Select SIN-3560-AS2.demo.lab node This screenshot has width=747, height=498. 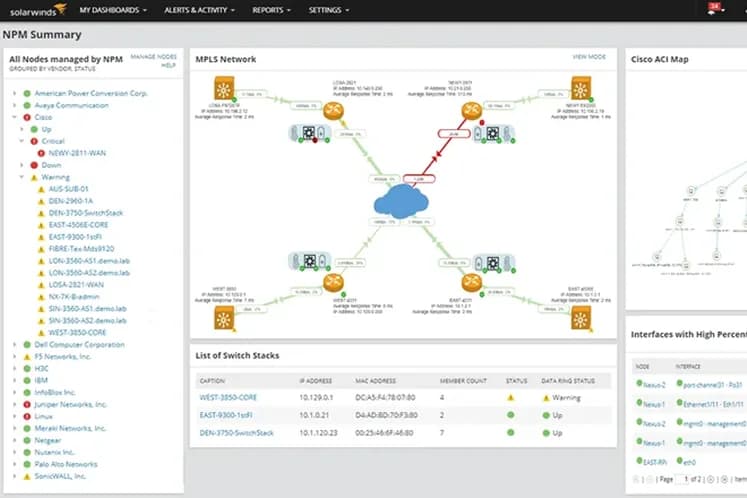(x=87, y=321)
